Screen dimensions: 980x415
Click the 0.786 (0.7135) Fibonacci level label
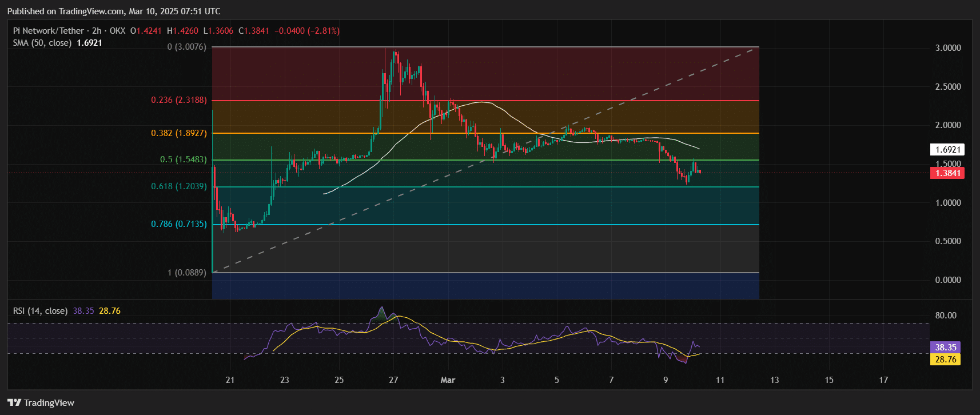click(179, 224)
